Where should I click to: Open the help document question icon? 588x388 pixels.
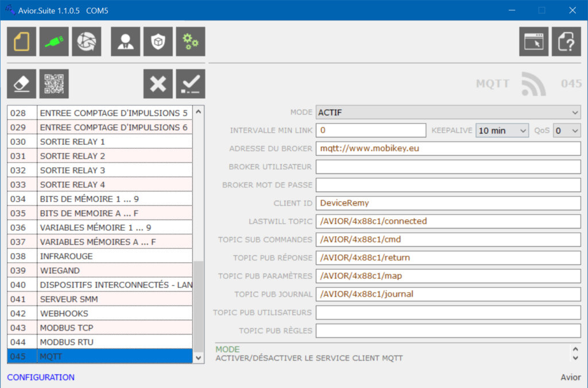pyautogui.click(x=566, y=41)
